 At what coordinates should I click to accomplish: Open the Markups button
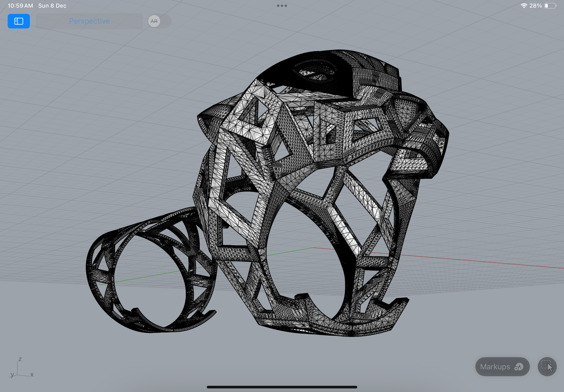click(x=502, y=367)
